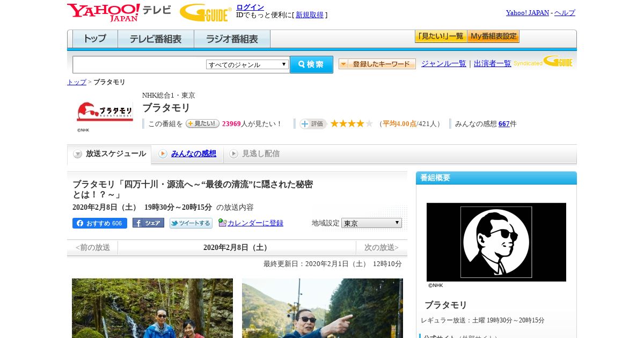Click the ブラタモリ program title heading
This screenshot has height=338, width=644.
click(x=166, y=108)
